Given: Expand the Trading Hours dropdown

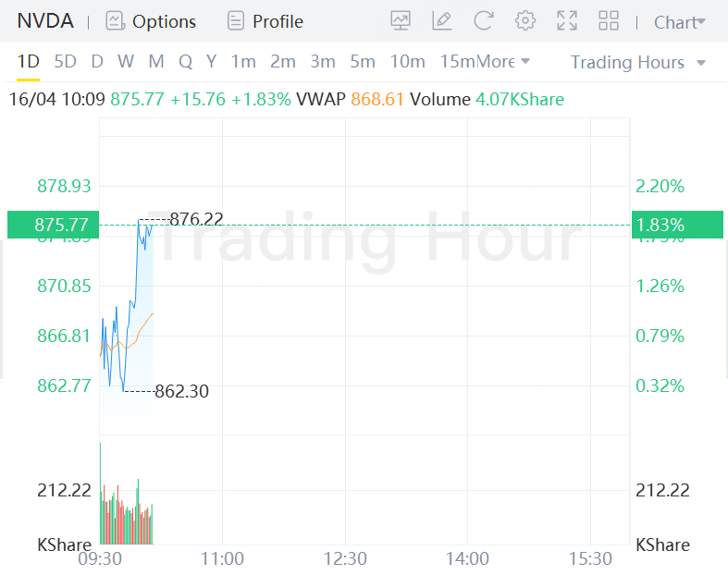Looking at the screenshot, I should coord(637,63).
